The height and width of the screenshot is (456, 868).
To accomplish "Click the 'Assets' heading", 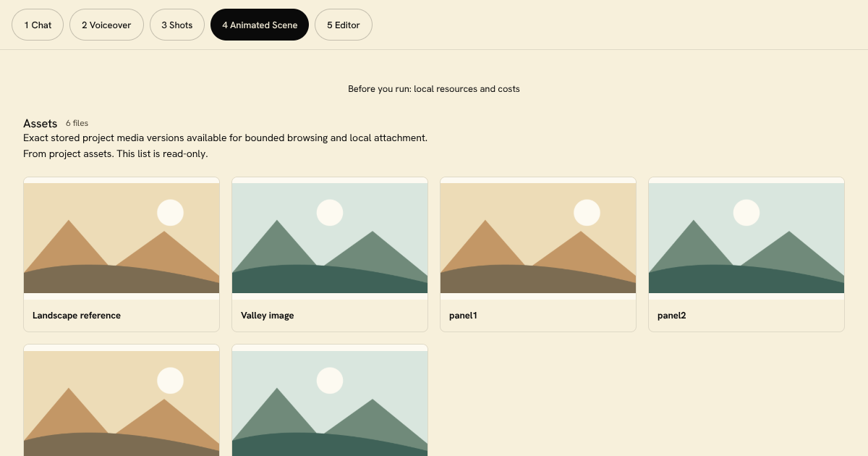I will coord(41,123).
